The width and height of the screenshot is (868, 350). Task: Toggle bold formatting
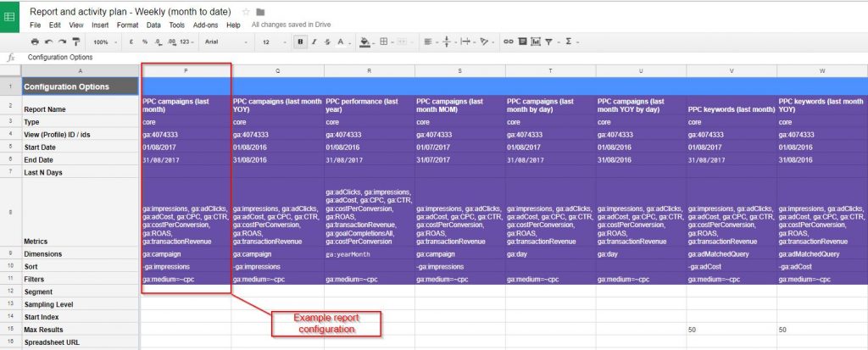point(301,42)
